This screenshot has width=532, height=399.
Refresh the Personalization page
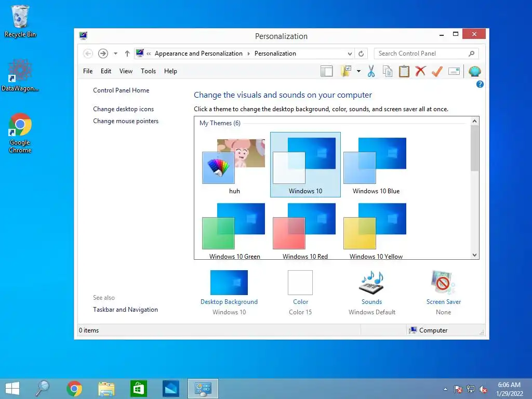pos(361,54)
